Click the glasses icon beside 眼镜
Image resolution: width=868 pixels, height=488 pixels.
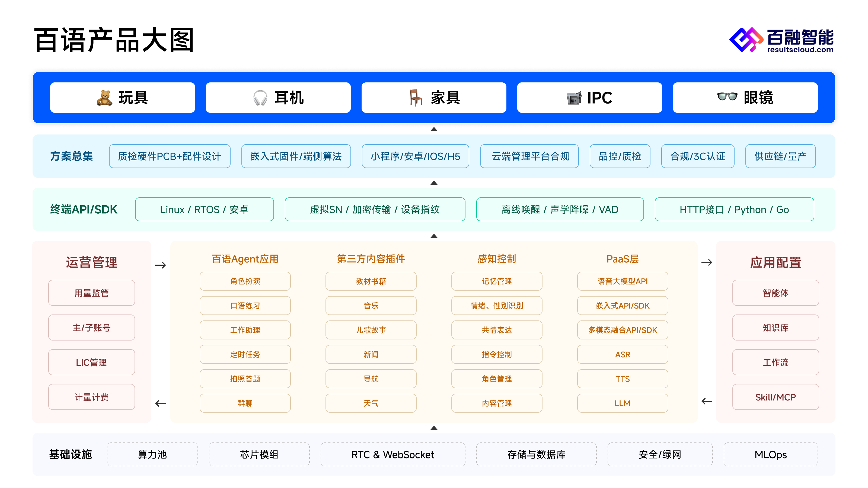[727, 97]
